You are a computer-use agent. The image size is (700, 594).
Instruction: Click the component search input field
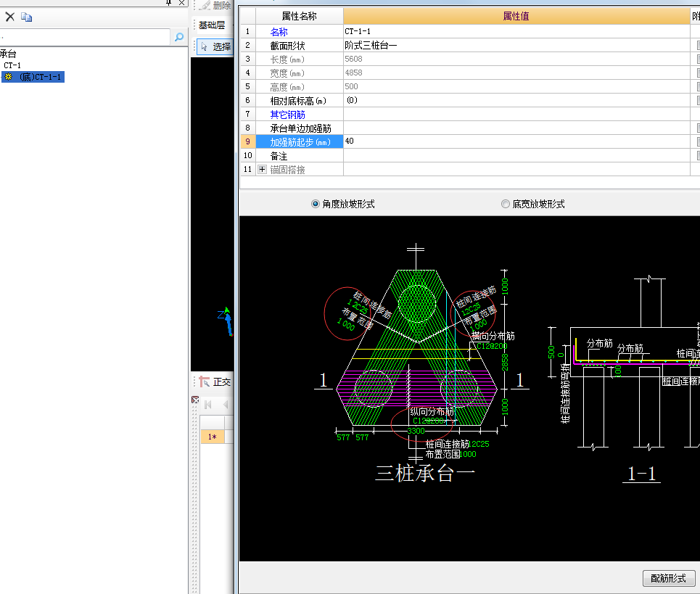coord(85,36)
